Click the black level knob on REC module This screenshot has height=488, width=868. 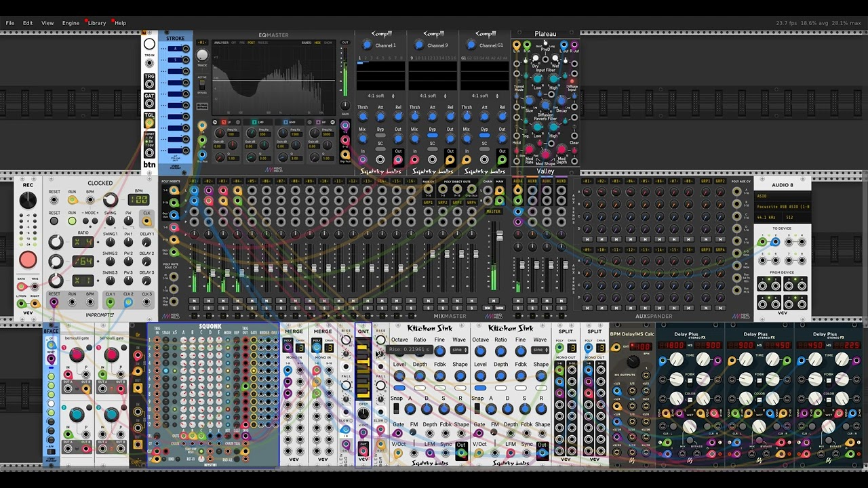(x=28, y=200)
